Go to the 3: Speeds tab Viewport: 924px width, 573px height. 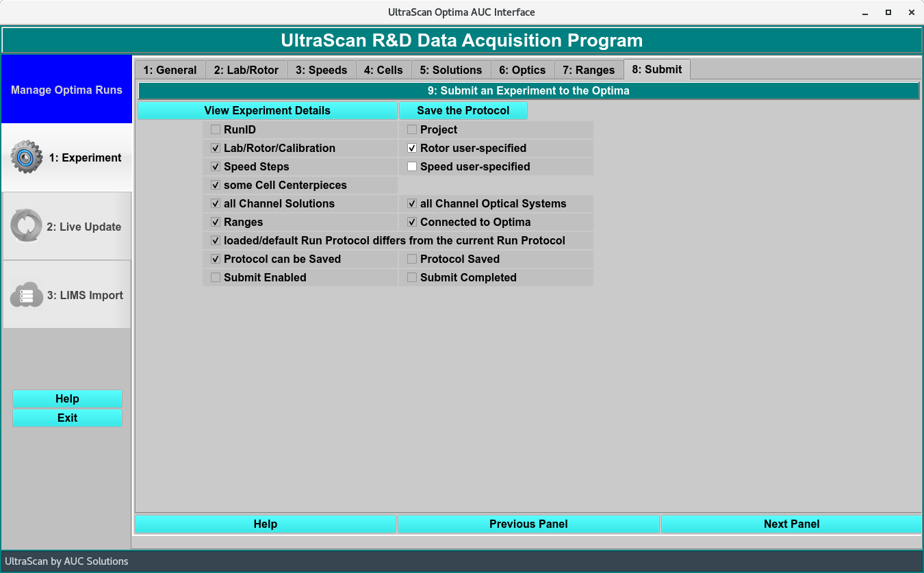click(322, 70)
